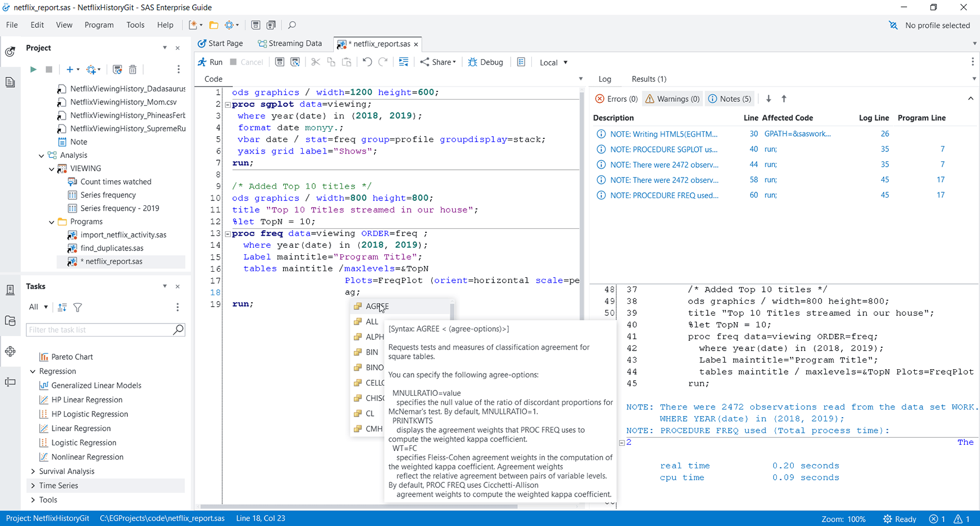
Task: Format the code with the indent icon
Action: pyautogui.click(x=403, y=62)
